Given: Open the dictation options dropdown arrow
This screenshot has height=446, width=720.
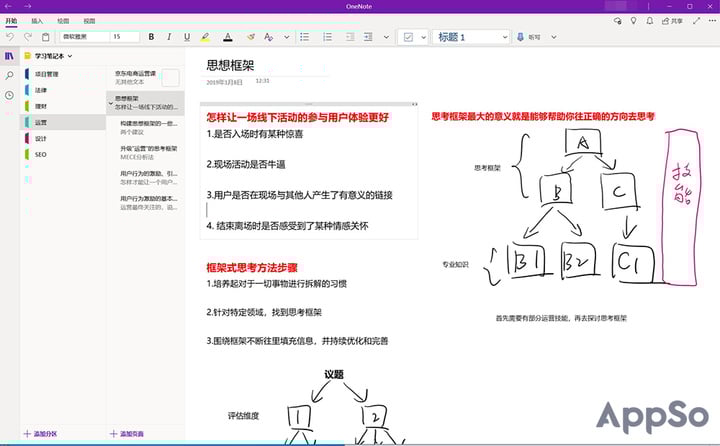Looking at the screenshot, I should pos(554,37).
